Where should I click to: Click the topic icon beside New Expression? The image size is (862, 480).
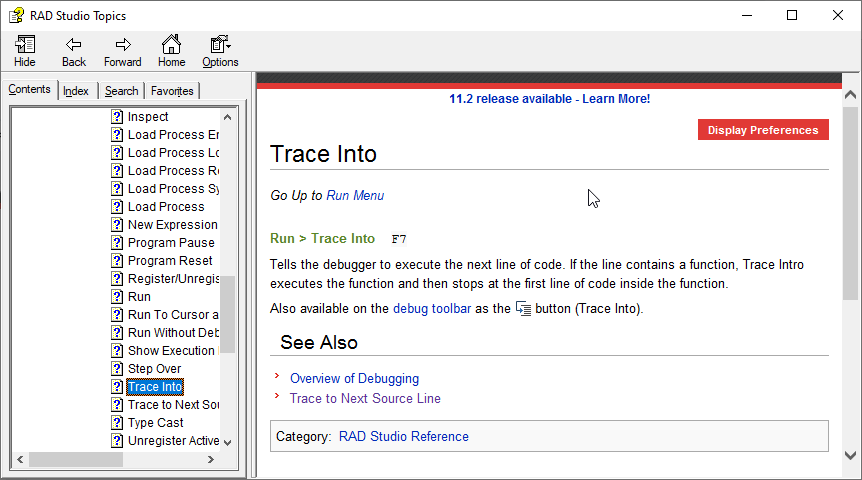[117, 225]
